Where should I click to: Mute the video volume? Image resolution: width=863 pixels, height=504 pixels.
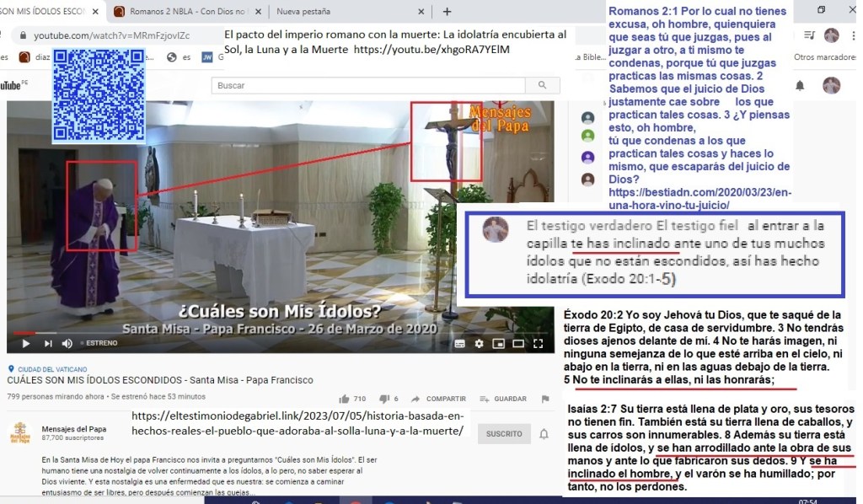click(67, 343)
